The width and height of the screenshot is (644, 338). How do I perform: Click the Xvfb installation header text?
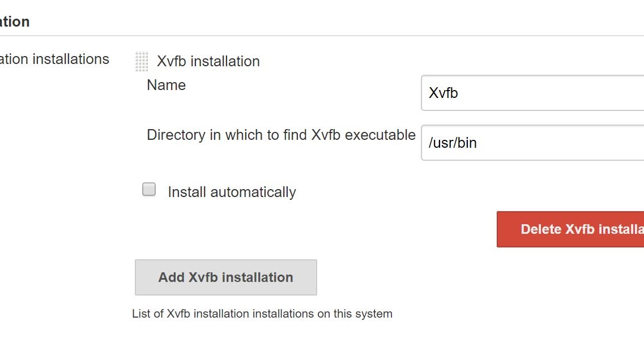pyautogui.click(x=207, y=61)
